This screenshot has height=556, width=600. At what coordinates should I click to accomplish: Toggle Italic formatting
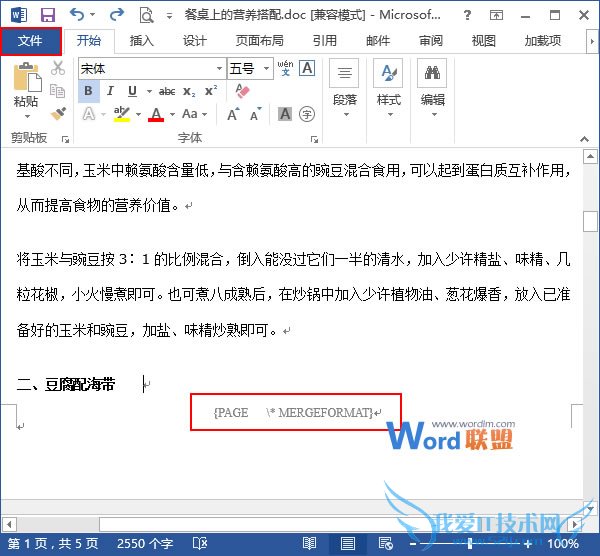[x=110, y=91]
